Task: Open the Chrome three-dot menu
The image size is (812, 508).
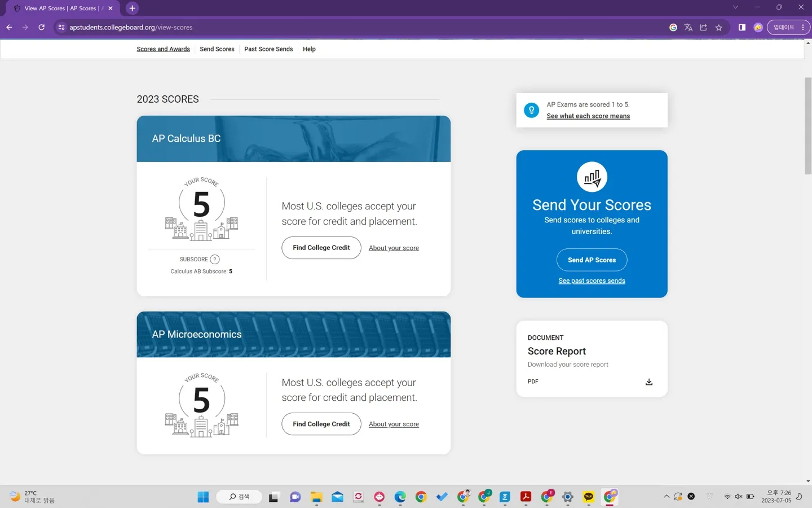Action: point(802,27)
